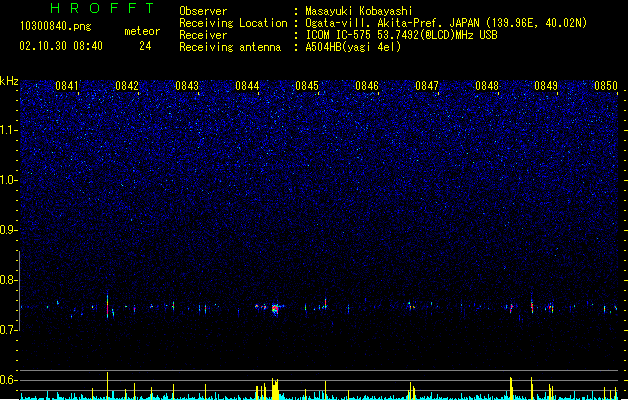Click the kHz axis unit label

coord(9,81)
